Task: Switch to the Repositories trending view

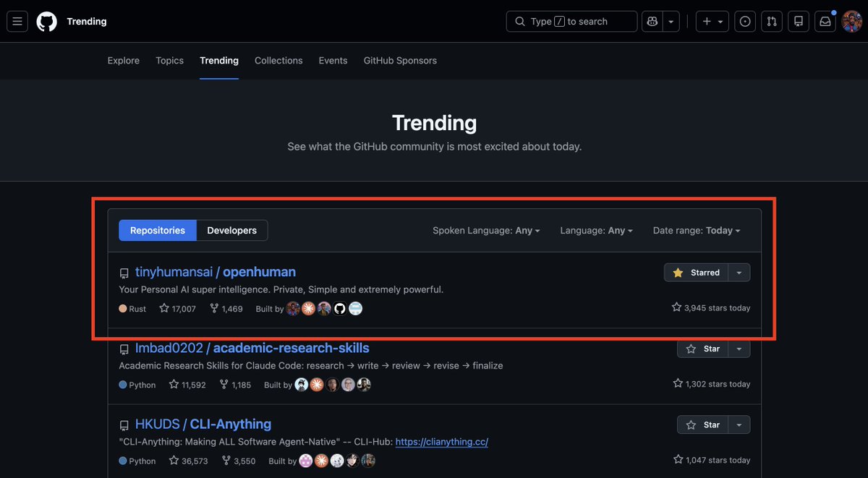Action: coord(158,231)
